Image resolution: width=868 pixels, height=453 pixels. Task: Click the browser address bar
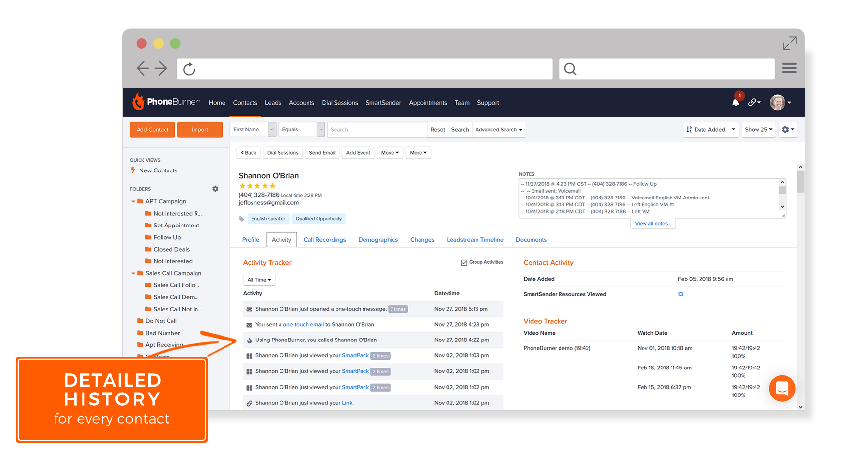364,69
